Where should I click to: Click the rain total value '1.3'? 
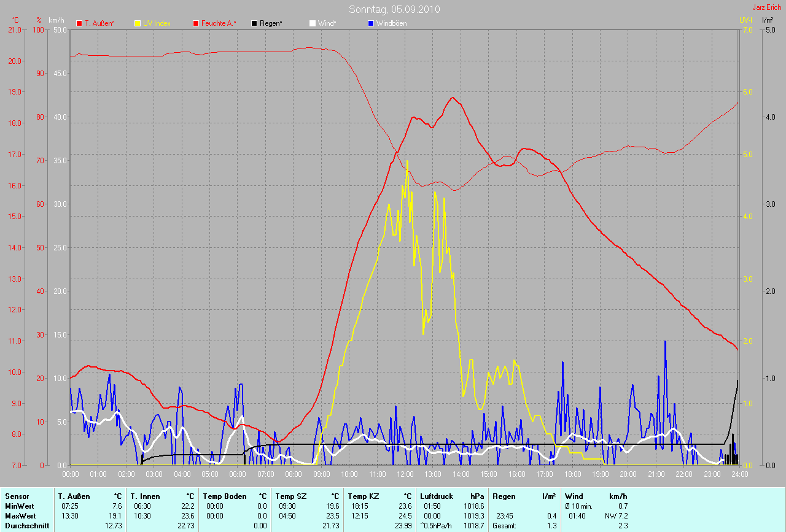pos(551,526)
